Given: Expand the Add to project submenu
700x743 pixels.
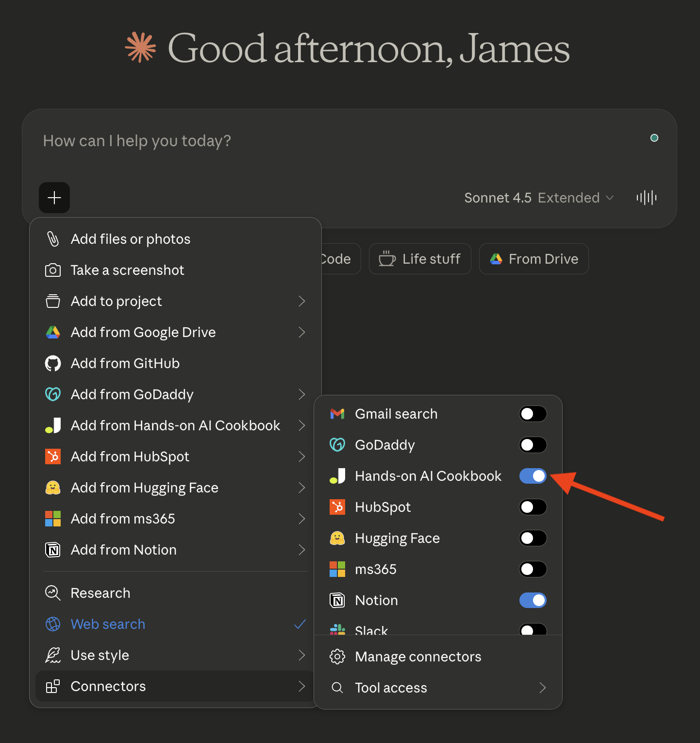Looking at the screenshot, I should [301, 301].
